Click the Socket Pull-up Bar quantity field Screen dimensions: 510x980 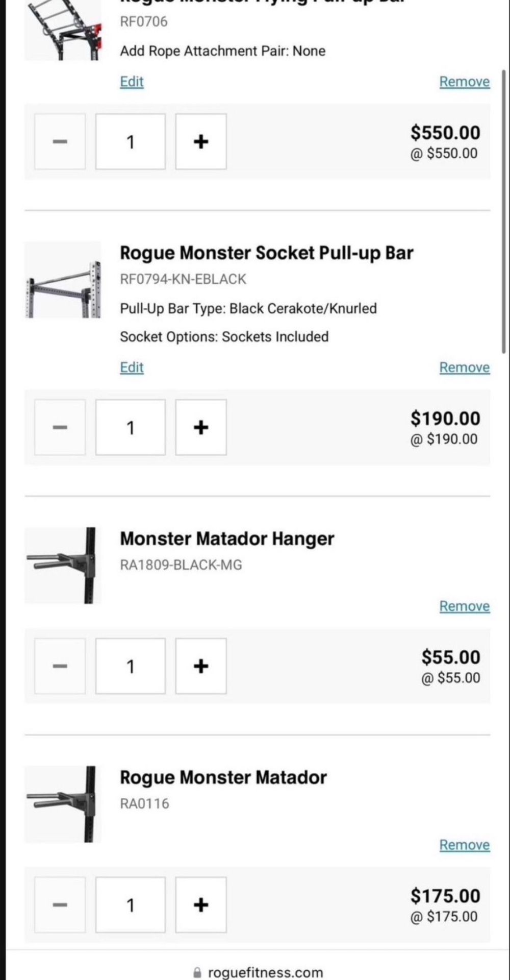pyautogui.click(x=131, y=427)
